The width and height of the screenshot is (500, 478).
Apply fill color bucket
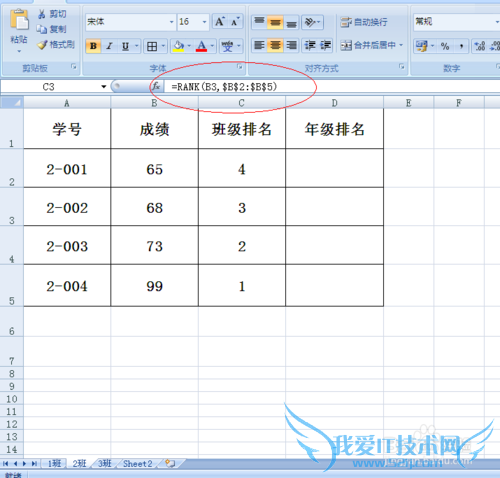pyautogui.click(x=179, y=46)
